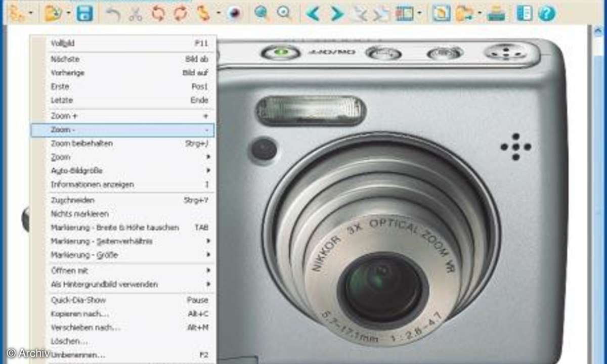Click the layout view toolbar icon
The image size is (607, 364).
click(405, 13)
